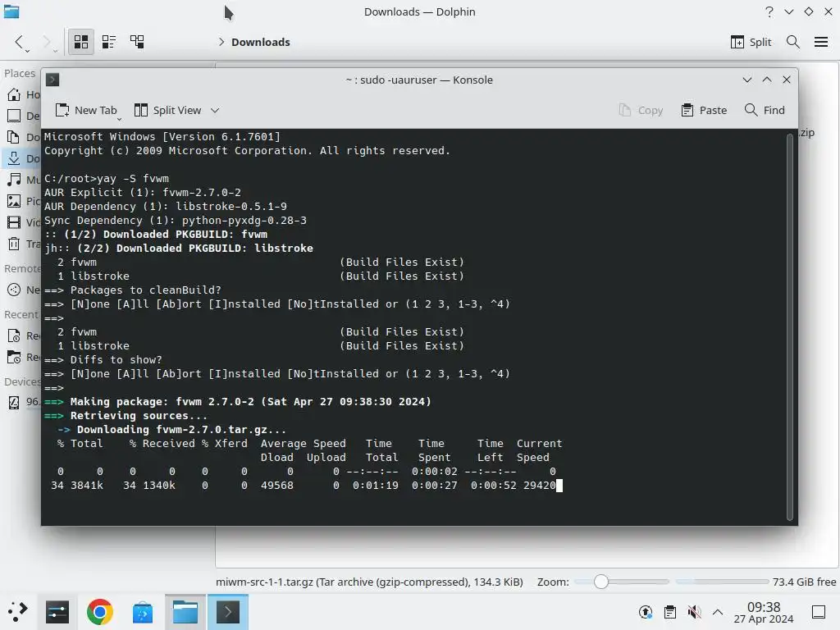Open Trash place in Dolphin sidebar

[x=24, y=244]
